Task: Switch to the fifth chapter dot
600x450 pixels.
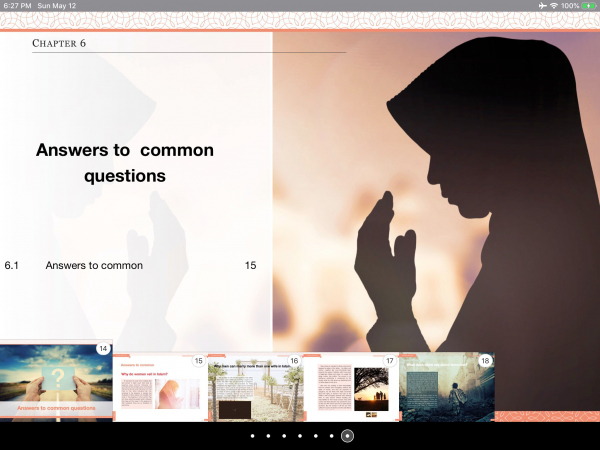Action: 316,436
